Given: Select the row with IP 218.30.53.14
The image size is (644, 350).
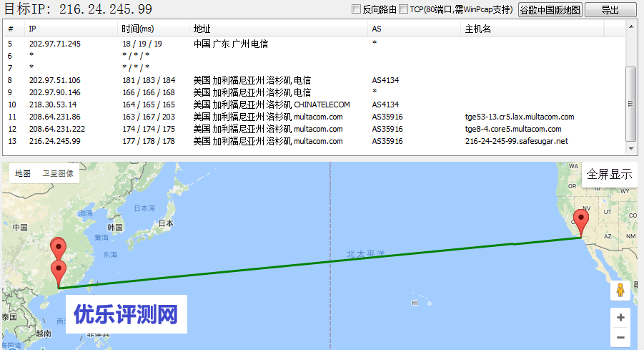Looking at the screenshot, I should click(x=314, y=104).
